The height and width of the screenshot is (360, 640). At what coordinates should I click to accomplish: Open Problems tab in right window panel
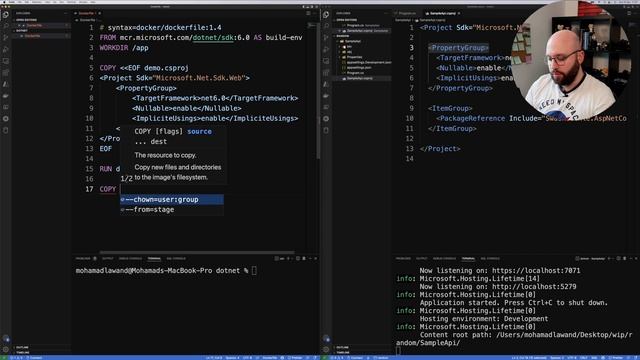(x=403, y=258)
